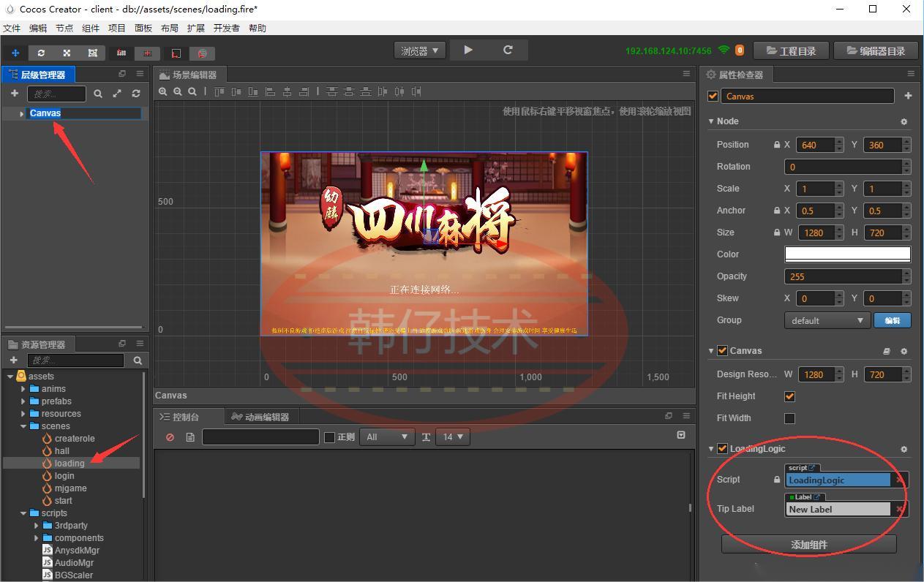Open 帮助 Help menu
This screenshot has width=924, height=582.
(258, 28)
